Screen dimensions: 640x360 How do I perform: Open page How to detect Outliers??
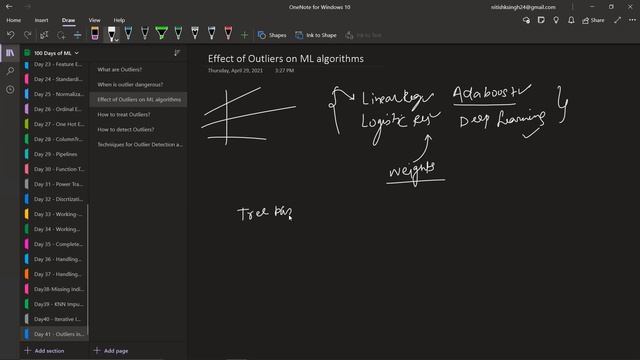[138, 129]
